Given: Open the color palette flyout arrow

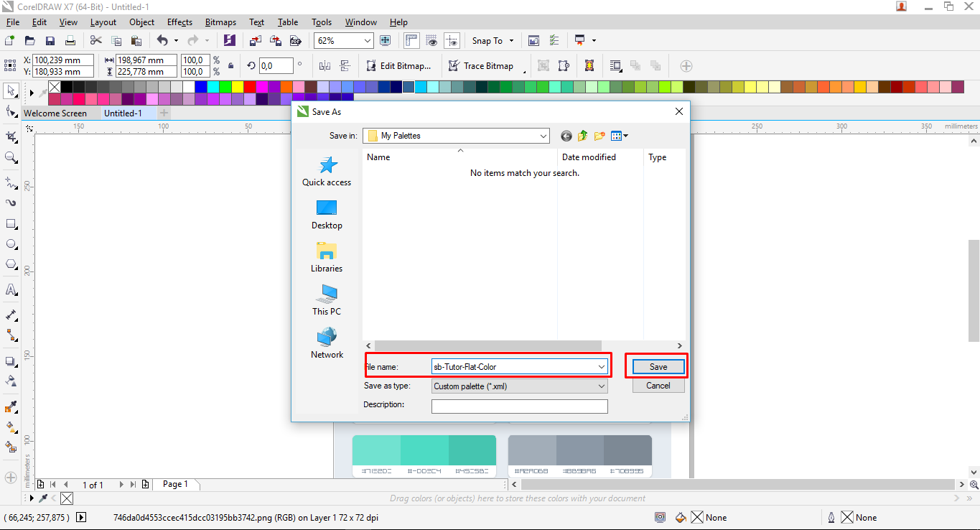Looking at the screenshot, I should [32, 93].
